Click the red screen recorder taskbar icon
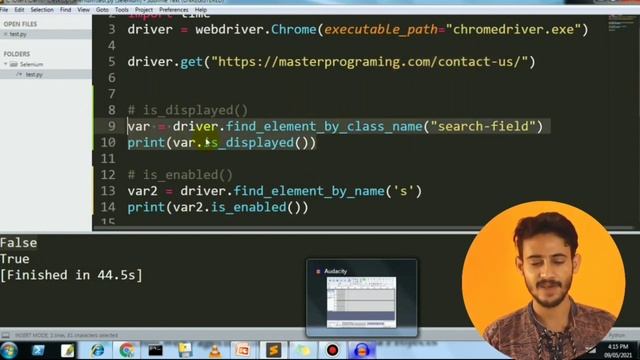 (x=332, y=350)
